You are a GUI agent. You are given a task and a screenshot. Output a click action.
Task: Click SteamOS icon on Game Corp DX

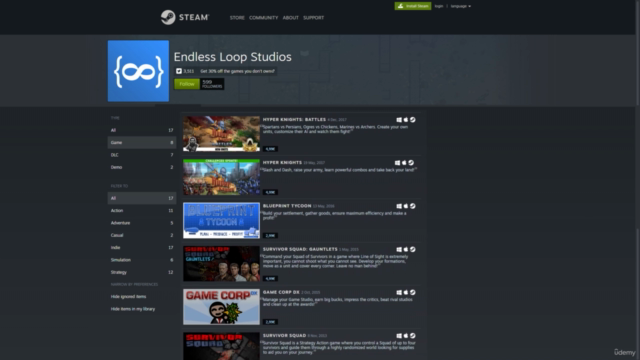click(x=413, y=292)
